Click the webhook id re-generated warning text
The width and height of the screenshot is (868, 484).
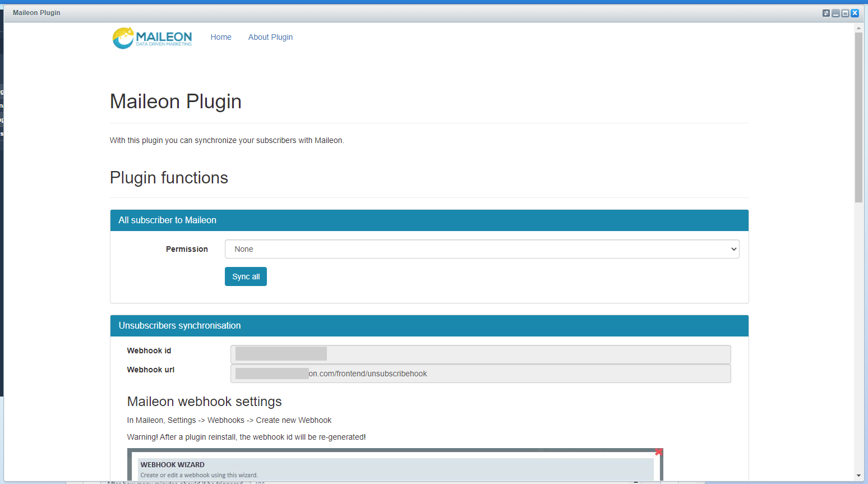pos(246,437)
